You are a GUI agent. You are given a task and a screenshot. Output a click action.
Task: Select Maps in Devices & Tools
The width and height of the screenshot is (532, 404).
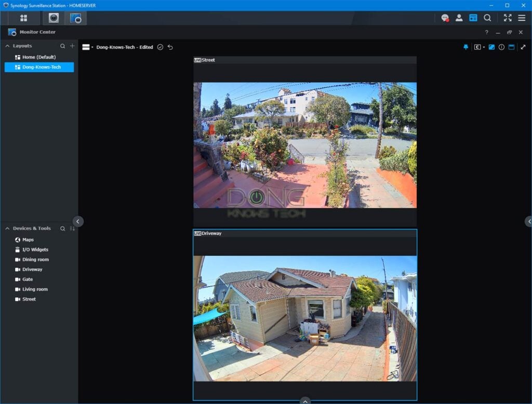(x=39, y=240)
